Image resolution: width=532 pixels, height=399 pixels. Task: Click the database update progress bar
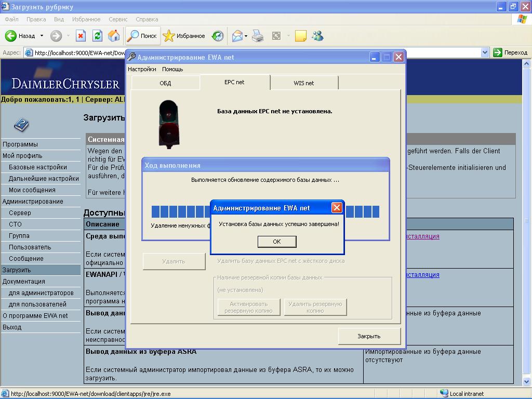265,211
